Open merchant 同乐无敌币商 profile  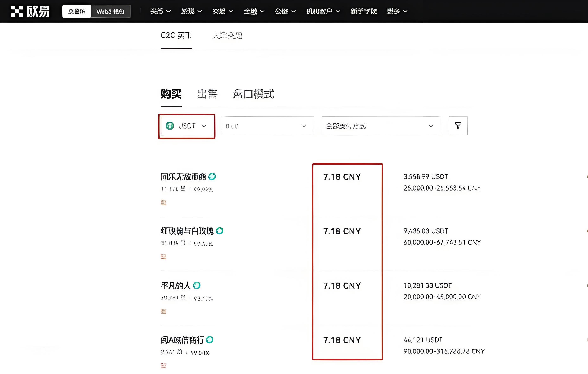[183, 177]
